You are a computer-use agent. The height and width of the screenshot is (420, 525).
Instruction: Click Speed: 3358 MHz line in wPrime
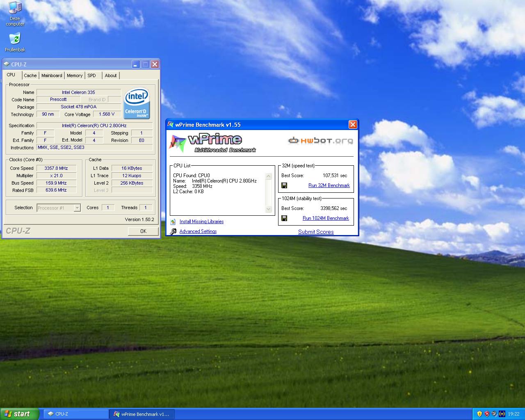coord(193,186)
